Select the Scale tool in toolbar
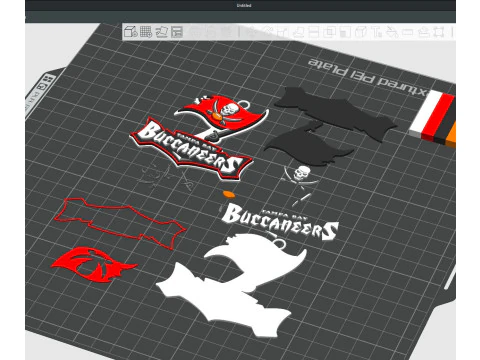The image size is (480, 360). click(282, 32)
